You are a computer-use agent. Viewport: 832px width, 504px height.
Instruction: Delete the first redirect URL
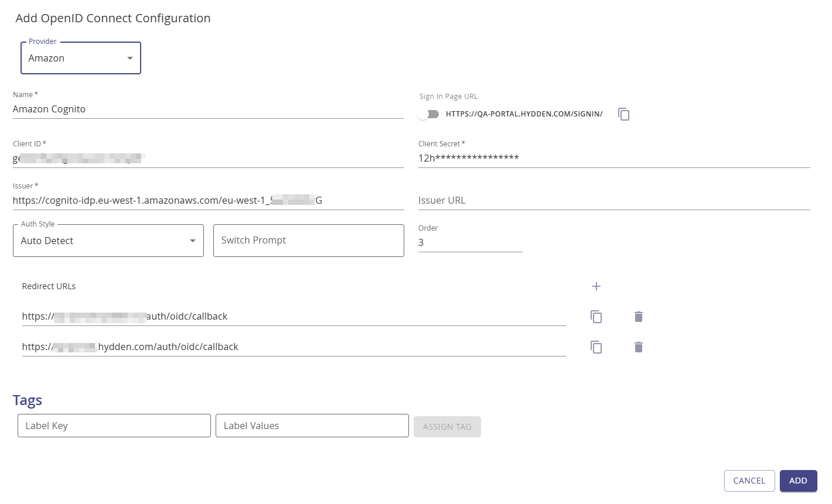tap(638, 317)
